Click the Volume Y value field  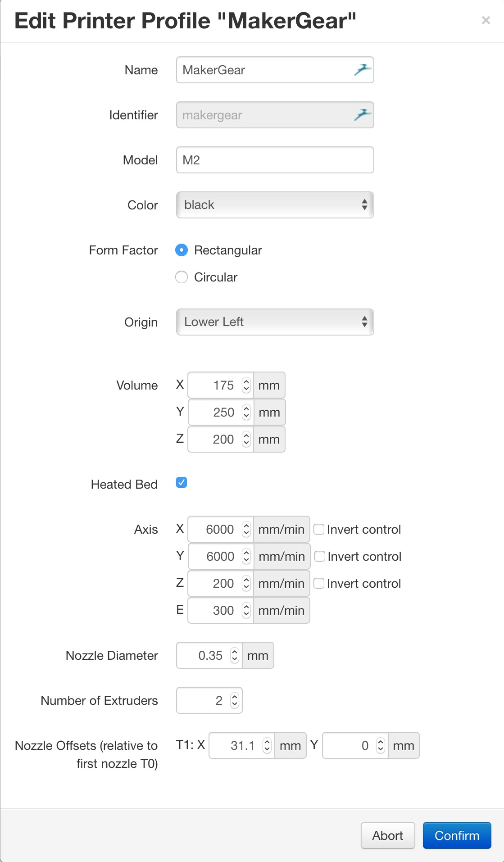coord(216,413)
